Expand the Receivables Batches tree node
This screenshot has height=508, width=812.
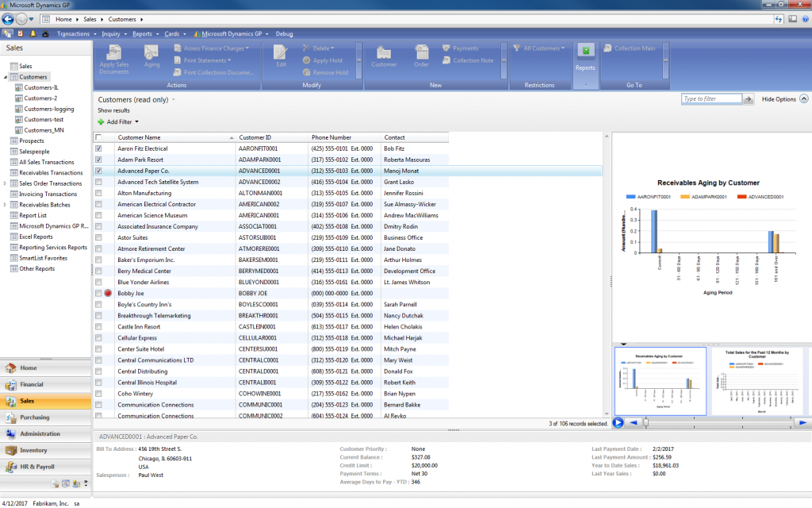pos(6,205)
